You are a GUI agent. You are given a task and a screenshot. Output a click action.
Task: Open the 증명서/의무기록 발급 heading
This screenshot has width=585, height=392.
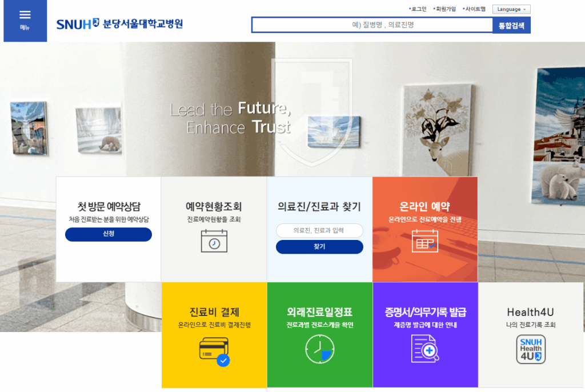coord(425,312)
